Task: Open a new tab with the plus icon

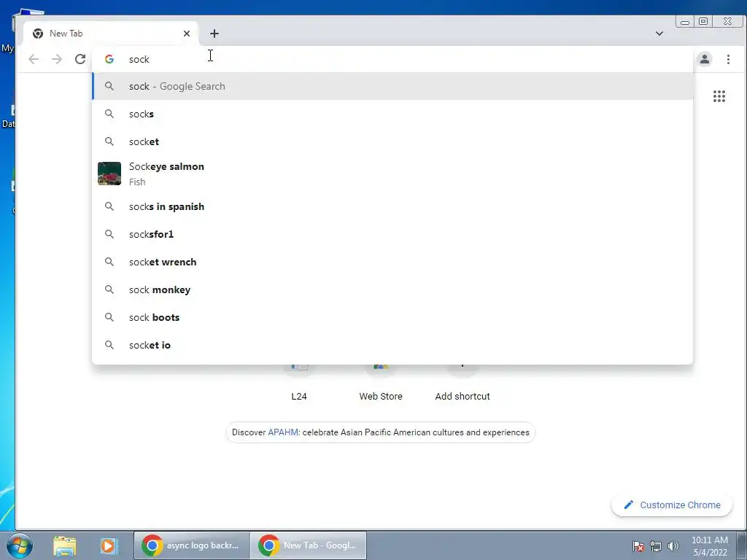Action: tap(214, 34)
